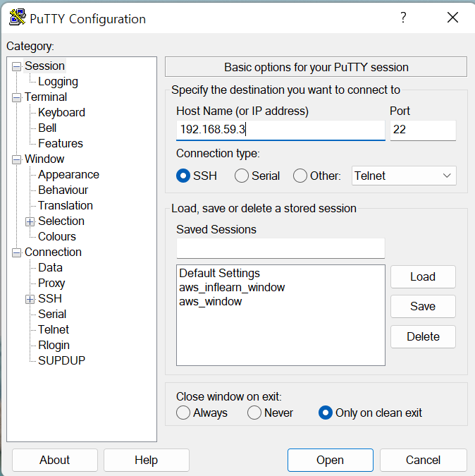Open the Telnet connection type dropdown
Screen dimensions: 475x476
click(404, 176)
